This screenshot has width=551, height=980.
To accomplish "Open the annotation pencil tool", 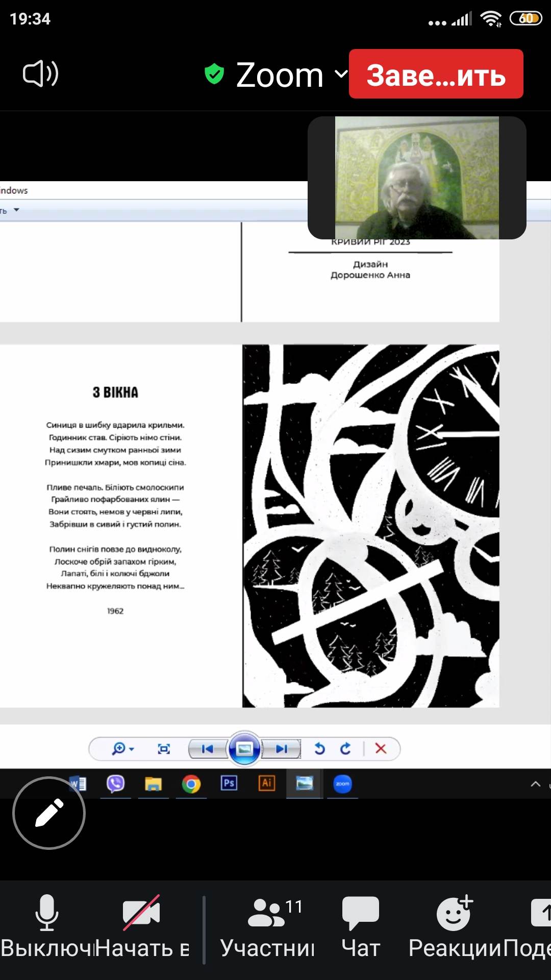I will tap(49, 813).
